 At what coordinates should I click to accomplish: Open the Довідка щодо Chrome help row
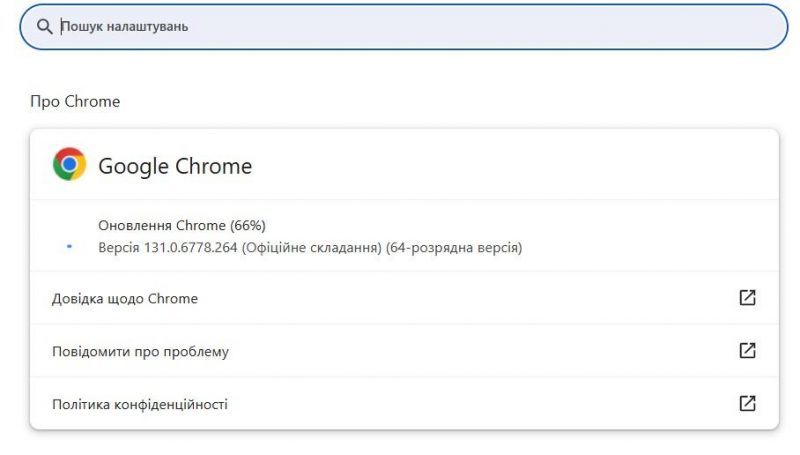(404, 298)
